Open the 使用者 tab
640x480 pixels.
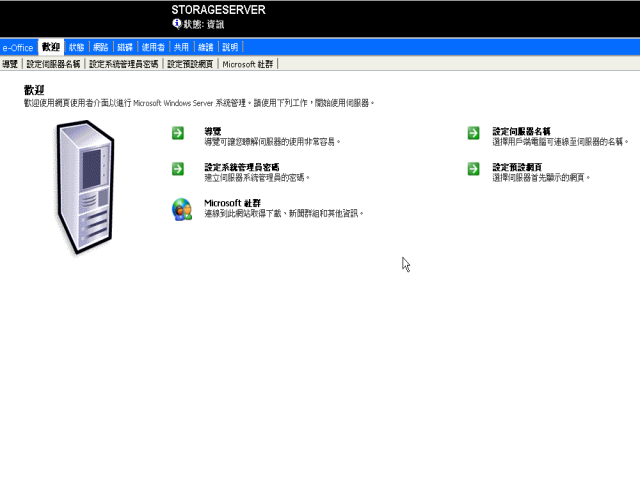tap(153, 47)
